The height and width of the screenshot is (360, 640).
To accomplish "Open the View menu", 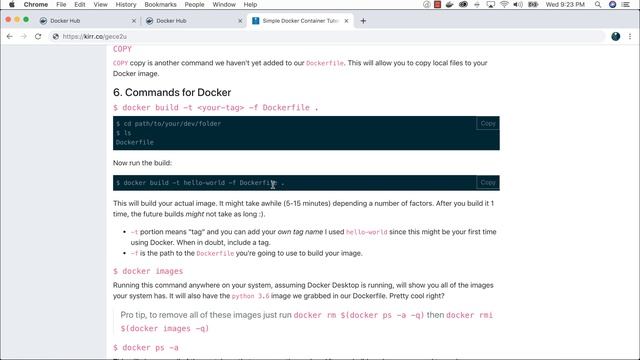I will pyautogui.click(x=100, y=4).
